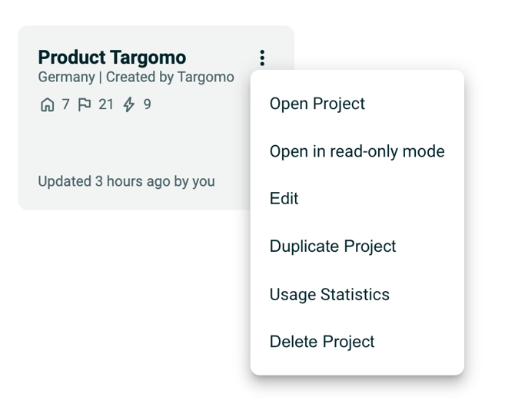Screen dimensions: 515x420
Task: Click the Product Targomo project title
Action: (111, 58)
